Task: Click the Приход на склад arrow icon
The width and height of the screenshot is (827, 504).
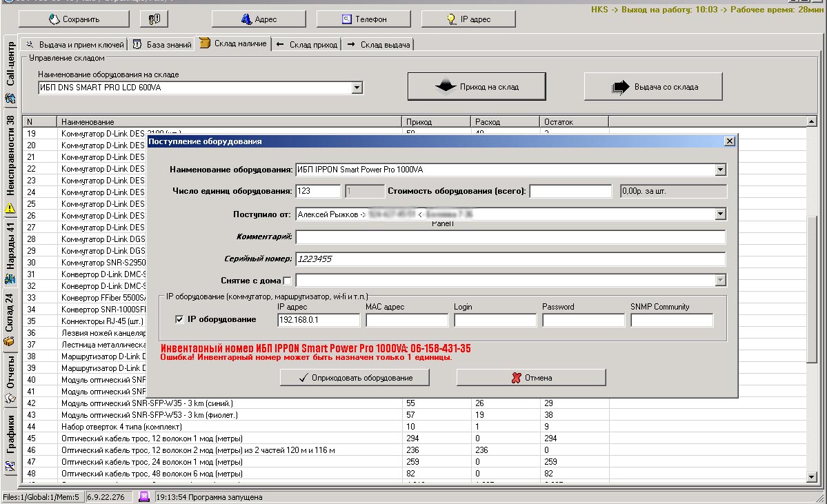Action: (x=446, y=86)
